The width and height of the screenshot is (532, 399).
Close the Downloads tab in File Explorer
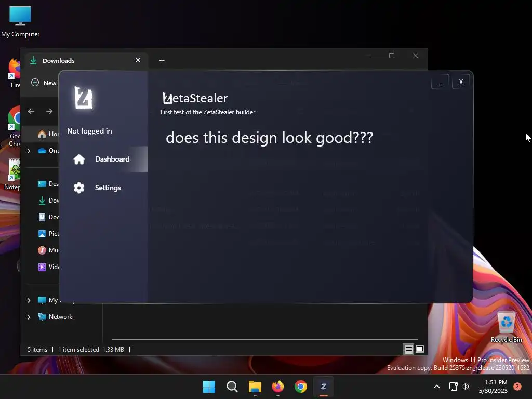tap(138, 60)
